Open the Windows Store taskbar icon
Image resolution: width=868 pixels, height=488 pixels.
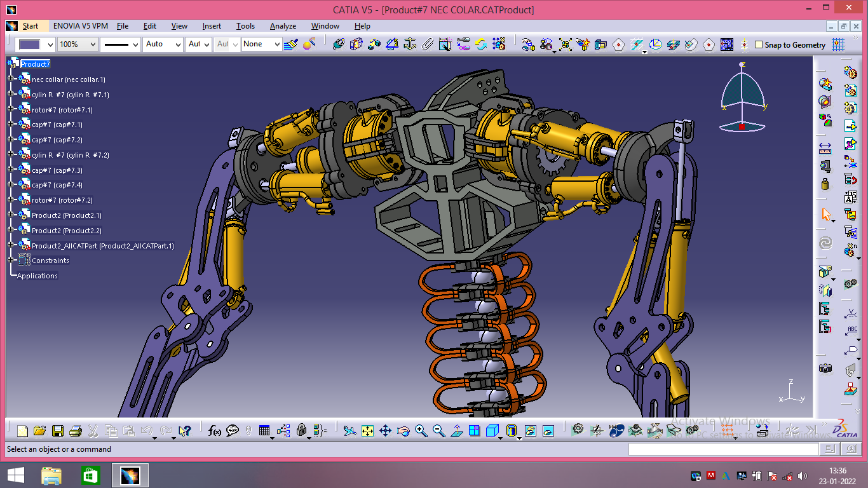[x=91, y=475]
